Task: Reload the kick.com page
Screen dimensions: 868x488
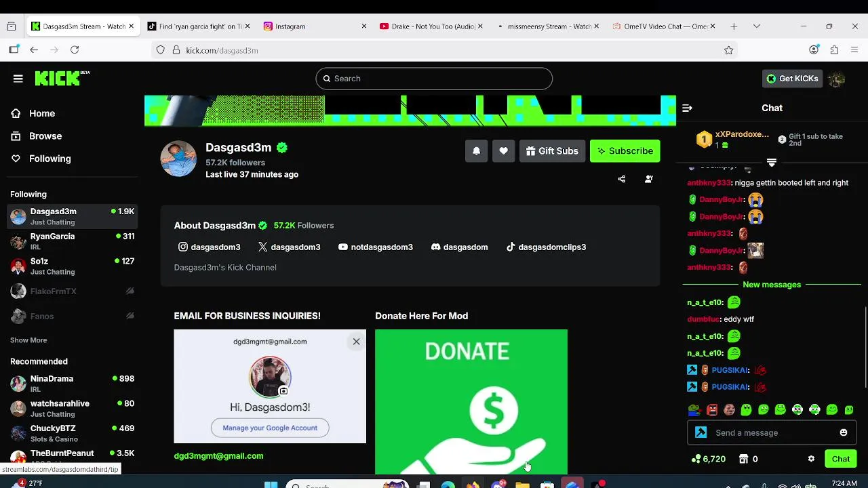Action: [x=75, y=50]
